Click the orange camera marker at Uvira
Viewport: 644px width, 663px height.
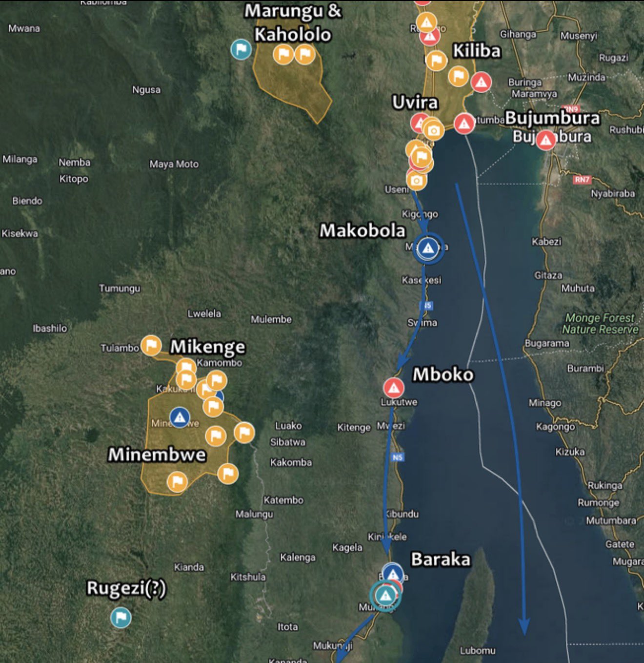click(x=433, y=131)
